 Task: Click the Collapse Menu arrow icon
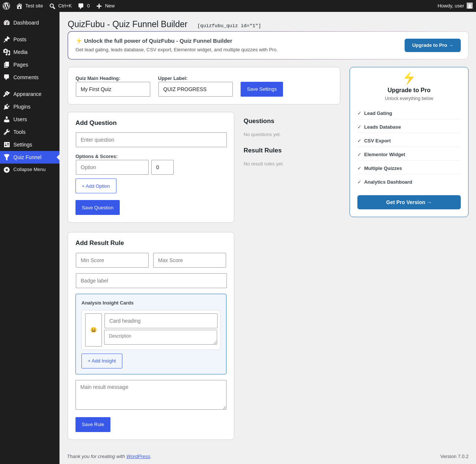point(7,170)
